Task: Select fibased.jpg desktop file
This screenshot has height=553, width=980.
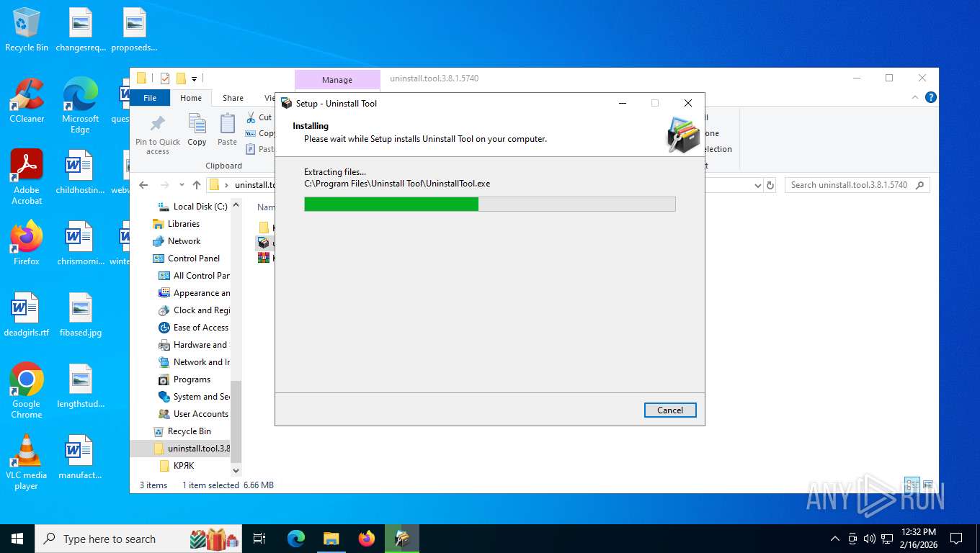Action: (x=80, y=315)
